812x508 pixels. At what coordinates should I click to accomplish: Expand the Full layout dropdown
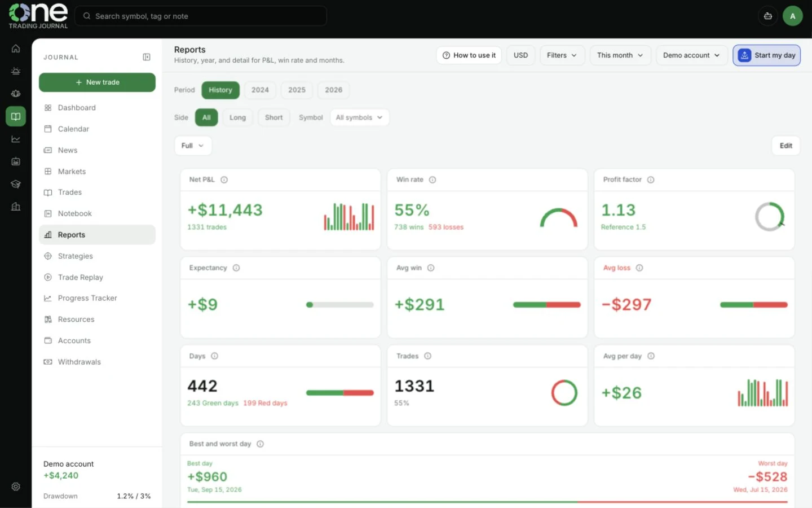tap(193, 146)
